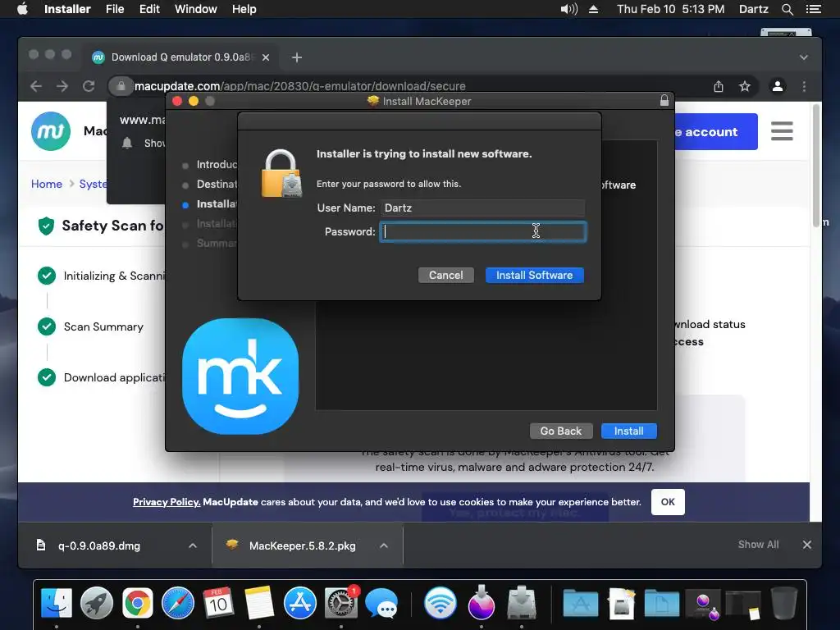Open Chrome profile avatar icon
The image size is (840, 630).
pyautogui.click(x=778, y=85)
